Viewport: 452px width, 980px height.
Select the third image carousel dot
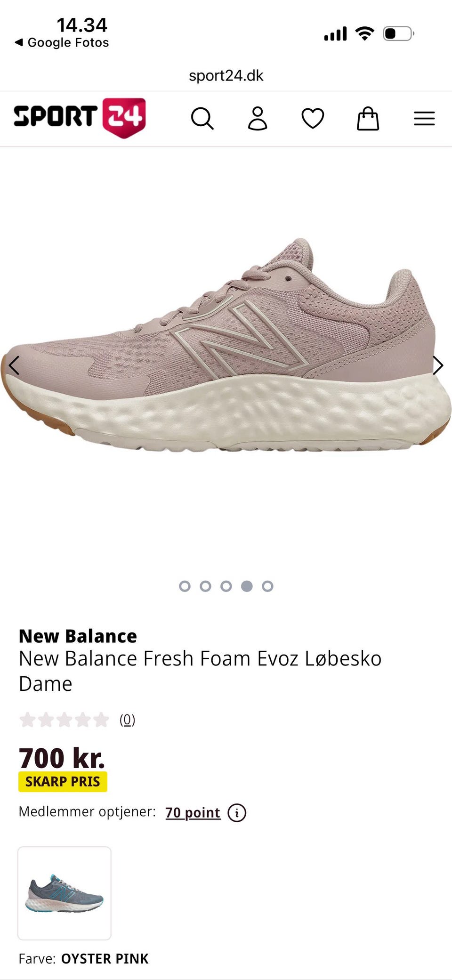226,586
